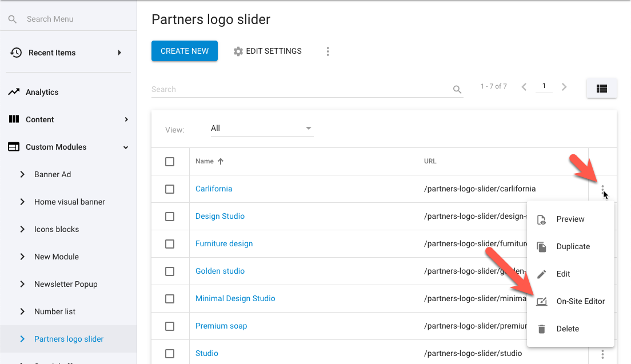Tick the checkbox for Carlifornia

coord(170,189)
